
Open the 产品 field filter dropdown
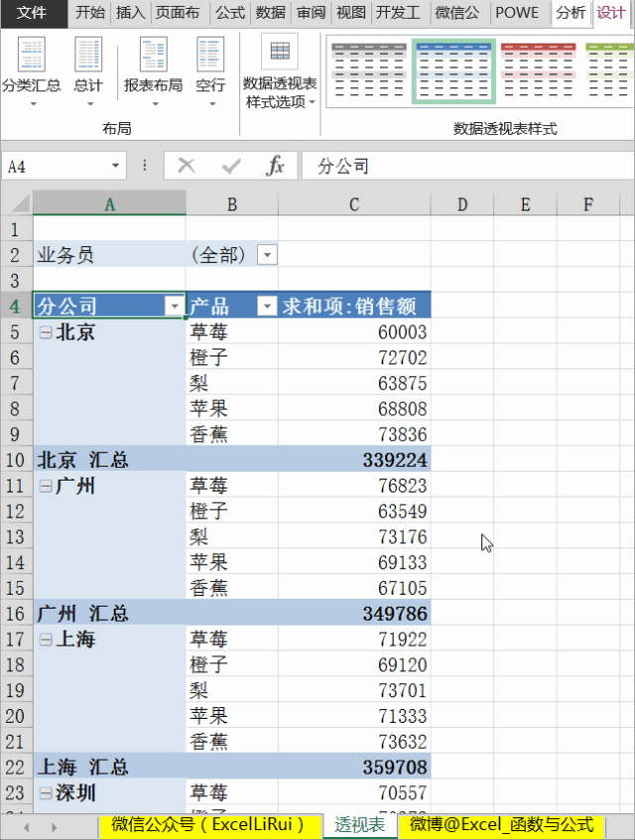267,306
